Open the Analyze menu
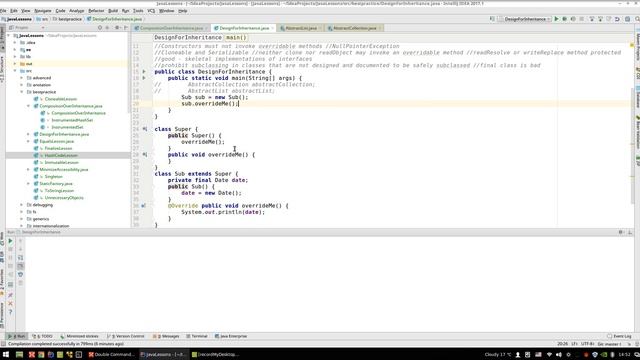 point(76,11)
